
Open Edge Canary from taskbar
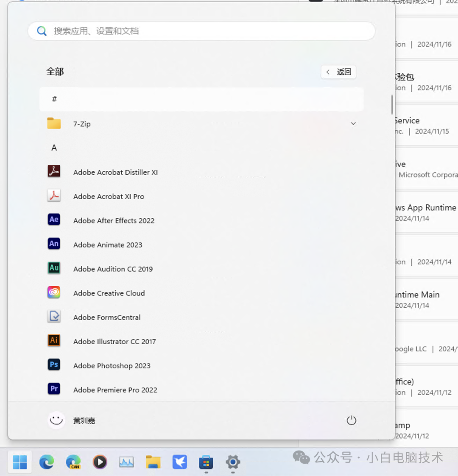coord(73,462)
